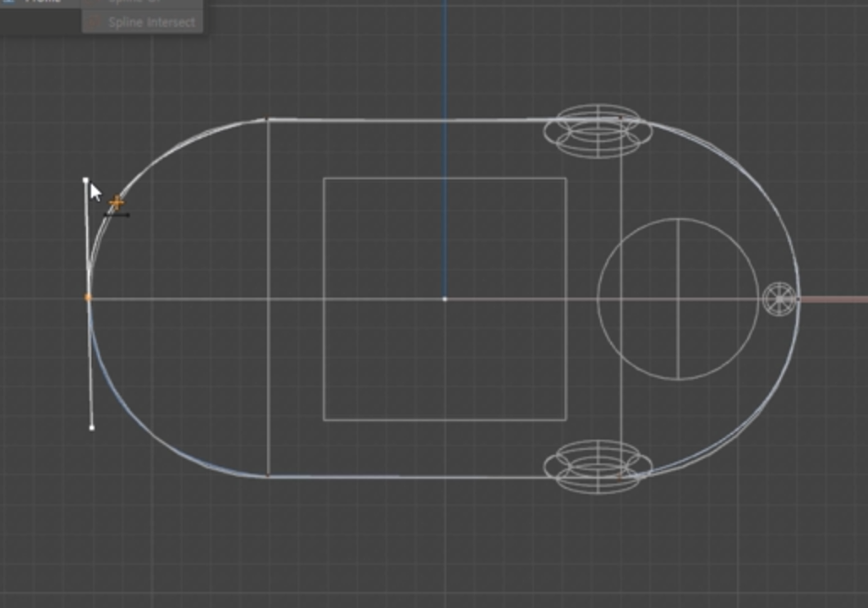Click the Spline Intersect icon
The width and height of the screenshot is (868, 608).
click(x=95, y=23)
